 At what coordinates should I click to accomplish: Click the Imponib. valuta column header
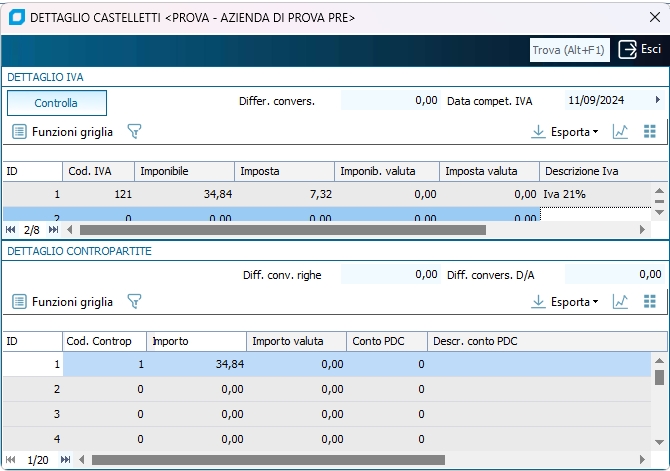[x=387, y=171]
